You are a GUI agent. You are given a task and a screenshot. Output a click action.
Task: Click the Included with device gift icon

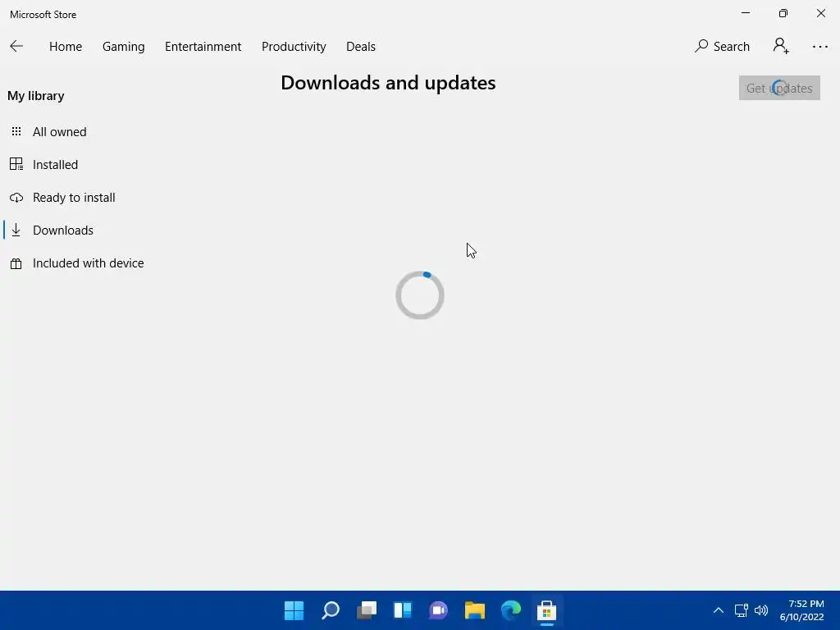pos(16,263)
